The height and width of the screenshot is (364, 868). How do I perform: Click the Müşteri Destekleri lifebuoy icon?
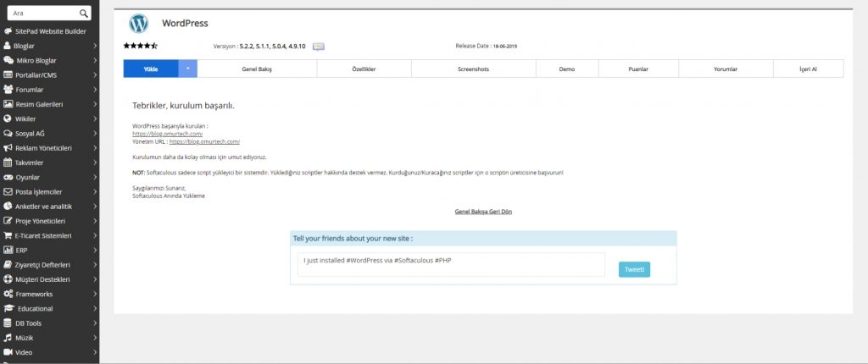point(7,279)
